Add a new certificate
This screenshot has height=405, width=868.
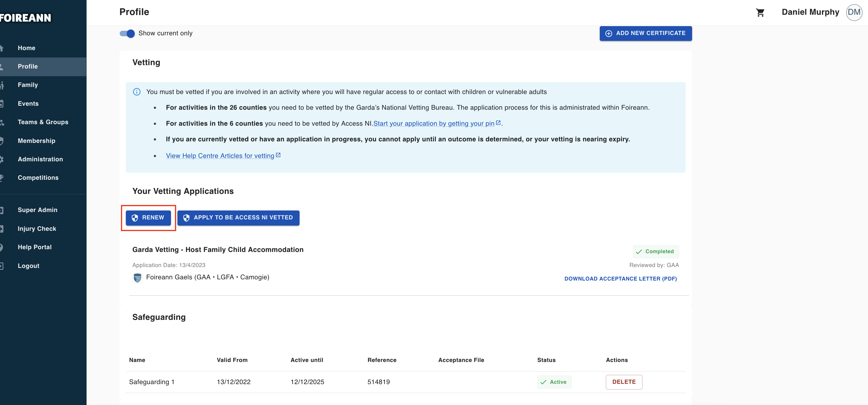tap(645, 33)
